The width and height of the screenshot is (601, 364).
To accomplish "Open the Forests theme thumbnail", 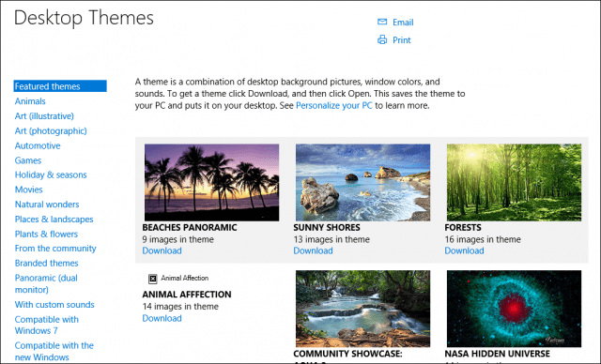I will click(514, 182).
